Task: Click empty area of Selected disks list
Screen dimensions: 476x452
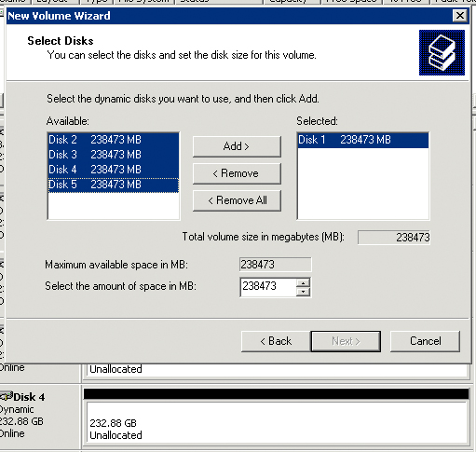Action: click(x=363, y=184)
